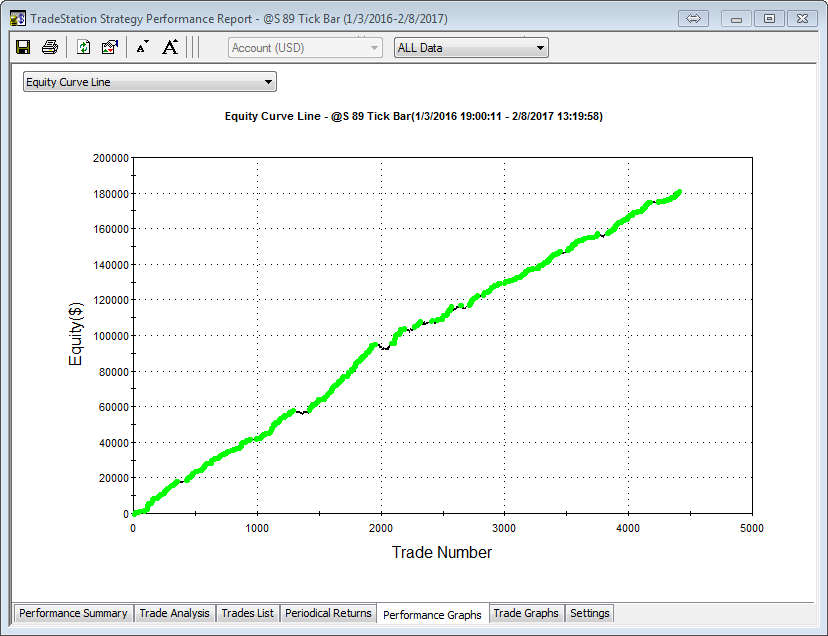Screen dimensions: 828x636
Task: Increase font size with large A icon
Action: (170, 47)
